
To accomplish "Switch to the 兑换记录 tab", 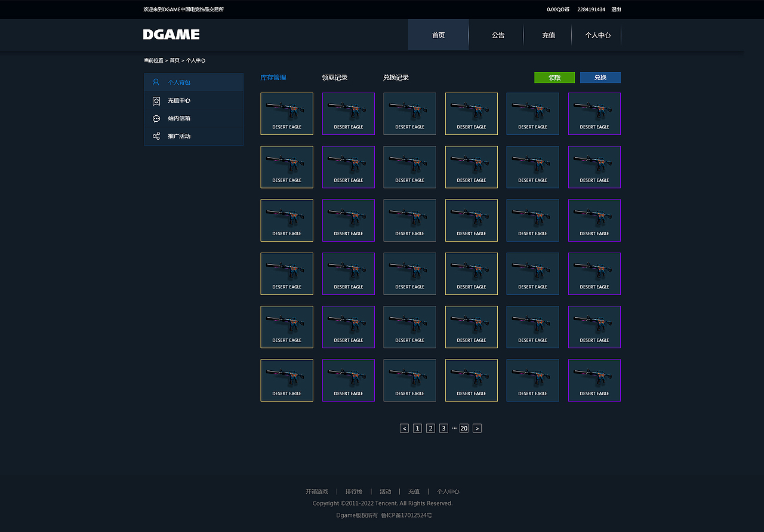I will click(396, 78).
